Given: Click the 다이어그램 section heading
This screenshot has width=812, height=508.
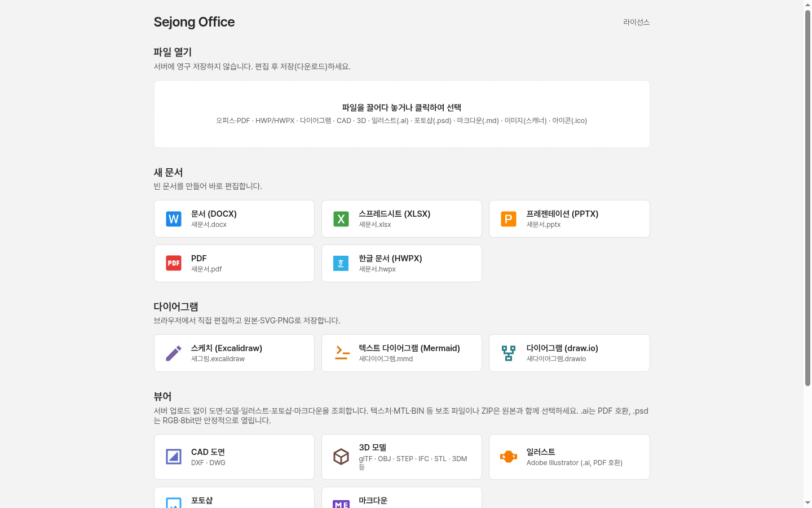Looking at the screenshot, I should click(x=176, y=306).
